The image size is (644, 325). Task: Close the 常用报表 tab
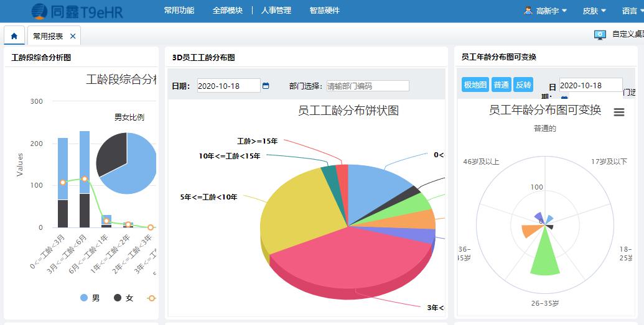tap(73, 37)
